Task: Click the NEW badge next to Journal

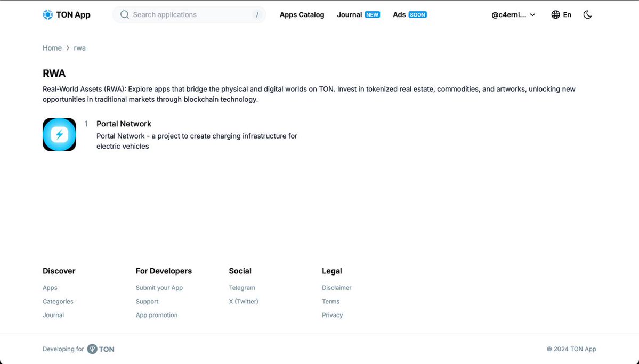Action: coord(372,15)
